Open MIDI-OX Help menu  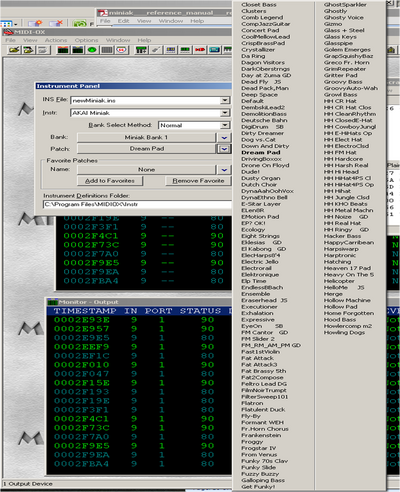pos(144,40)
